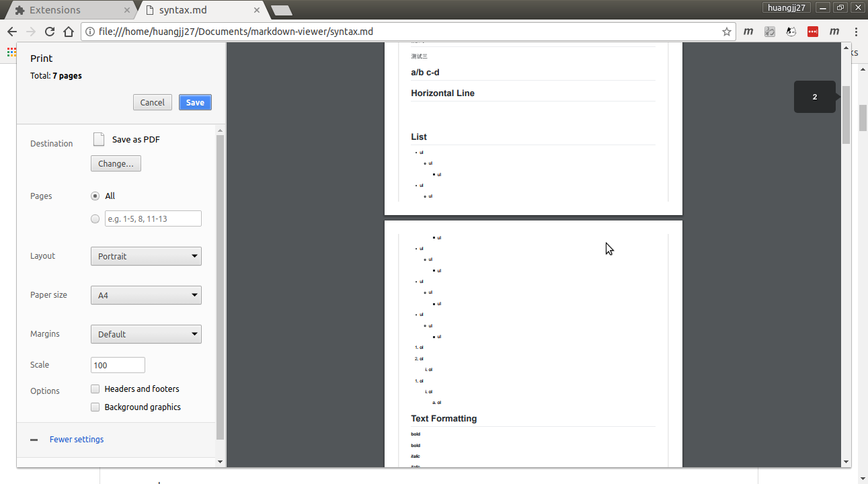
Task: Open the home page via house icon
Action: tap(69, 32)
